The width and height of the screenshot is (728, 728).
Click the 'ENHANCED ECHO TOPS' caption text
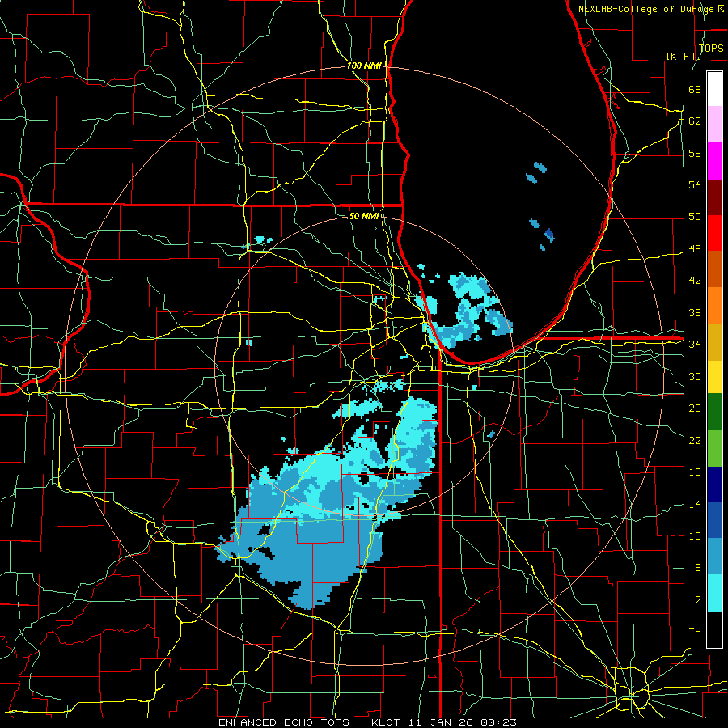(x=284, y=722)
